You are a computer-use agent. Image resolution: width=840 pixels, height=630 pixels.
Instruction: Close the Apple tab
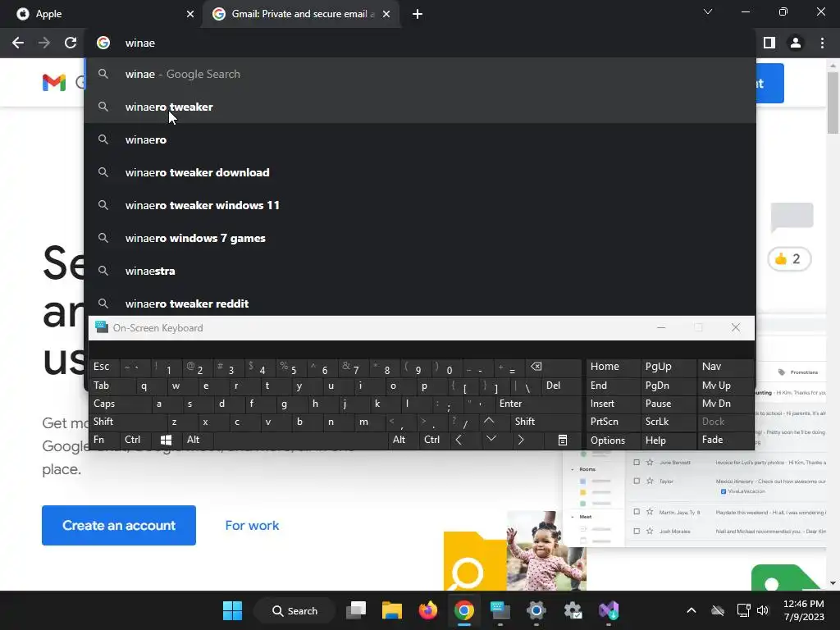pos(190,14)
